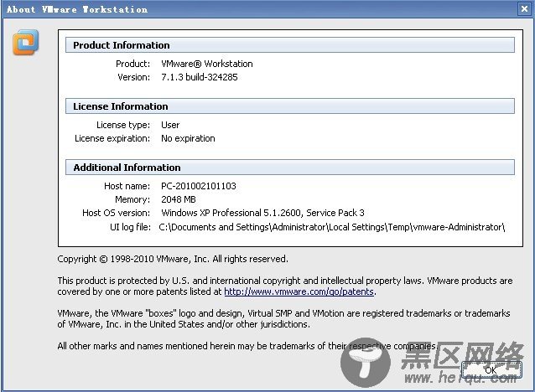
Task: Open the vmware.com patents link
Action: pyautogui.click(x=299, y=291)
